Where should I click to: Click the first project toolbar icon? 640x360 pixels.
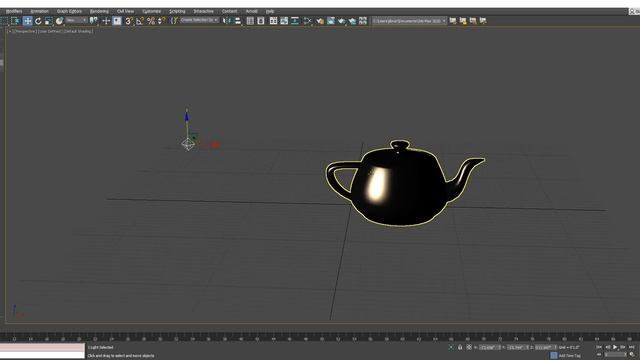click(453, 20)
